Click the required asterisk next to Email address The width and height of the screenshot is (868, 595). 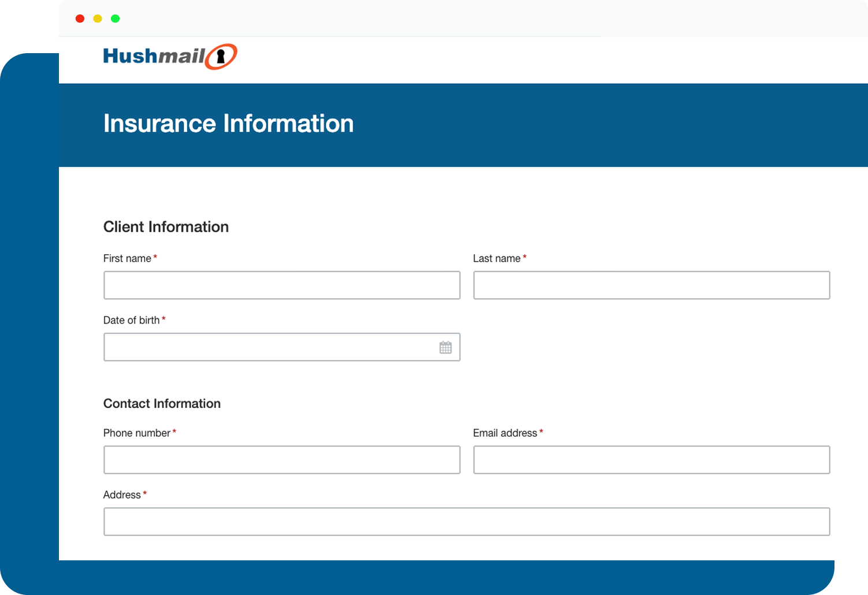541,431
